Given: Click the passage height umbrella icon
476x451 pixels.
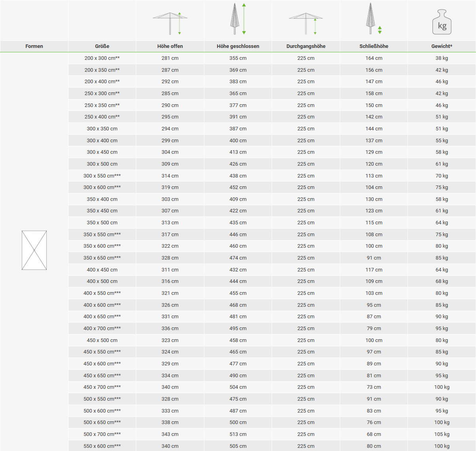Looking at the screenshot, I should (x=306, y=23).
